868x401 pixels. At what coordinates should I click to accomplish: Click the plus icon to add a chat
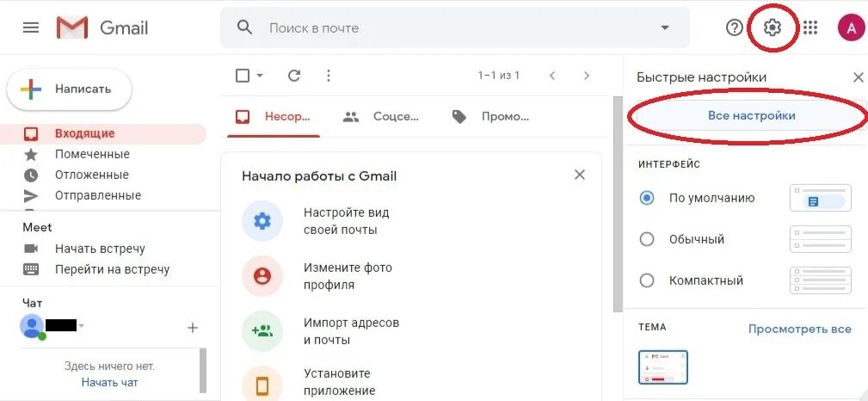click(193, 328)
